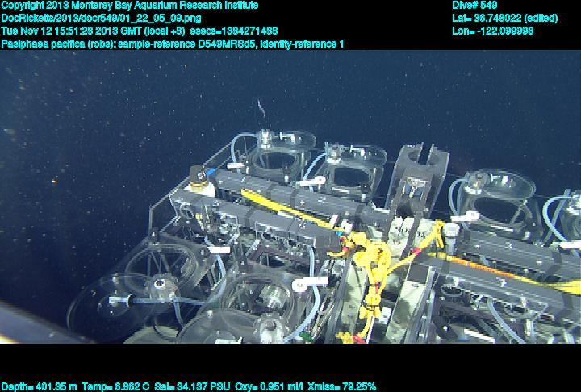Select the DocRicketts image file path

[x=102, y=18]
